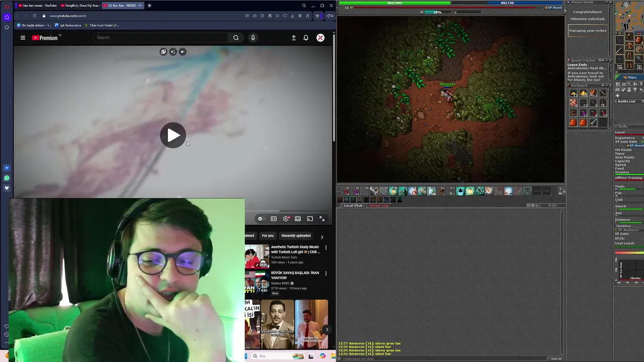
Task: Click the Skills panel header
Action: tap(629, 127)
